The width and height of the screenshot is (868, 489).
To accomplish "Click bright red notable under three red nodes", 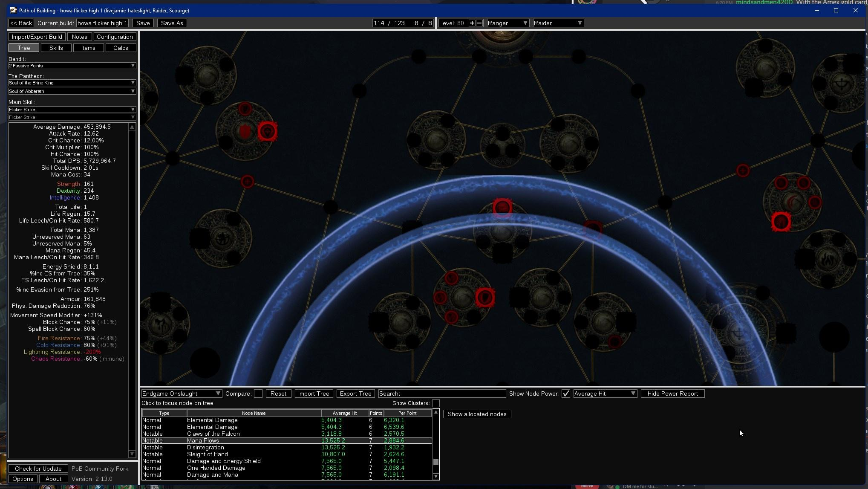I will tap(781, 222).
